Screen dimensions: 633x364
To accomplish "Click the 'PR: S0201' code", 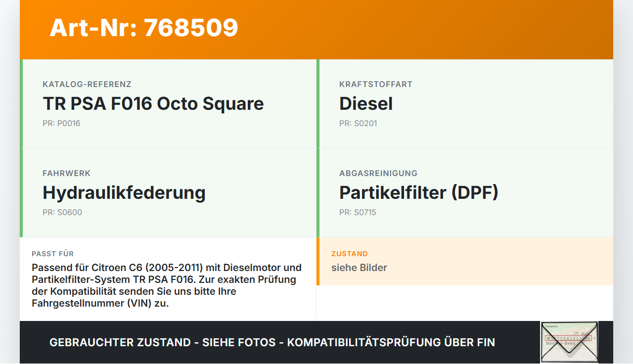I will click(x=358, y=124).
